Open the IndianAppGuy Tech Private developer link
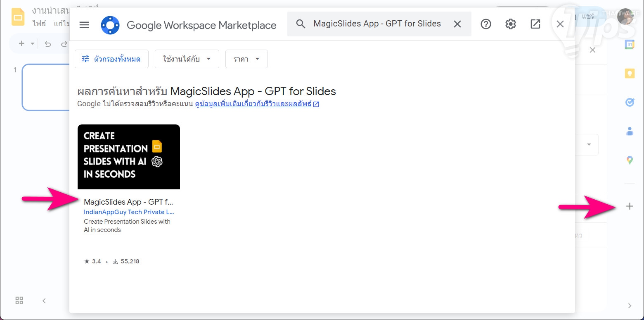Screen dimensions: 644x320 129,212
